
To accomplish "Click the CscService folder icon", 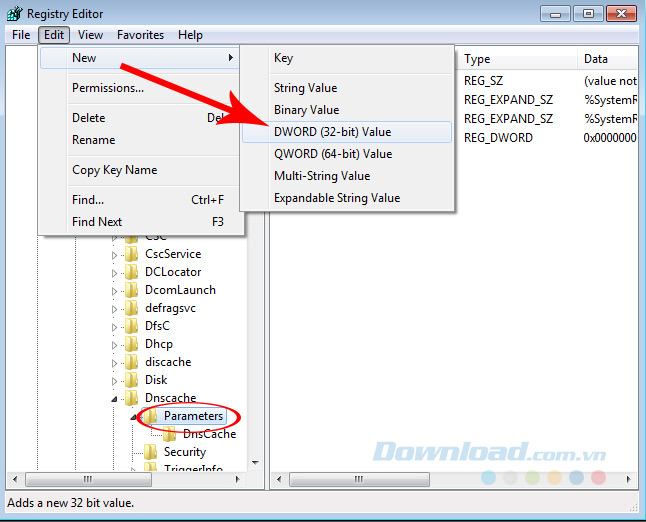I will [x=131, y=254].
